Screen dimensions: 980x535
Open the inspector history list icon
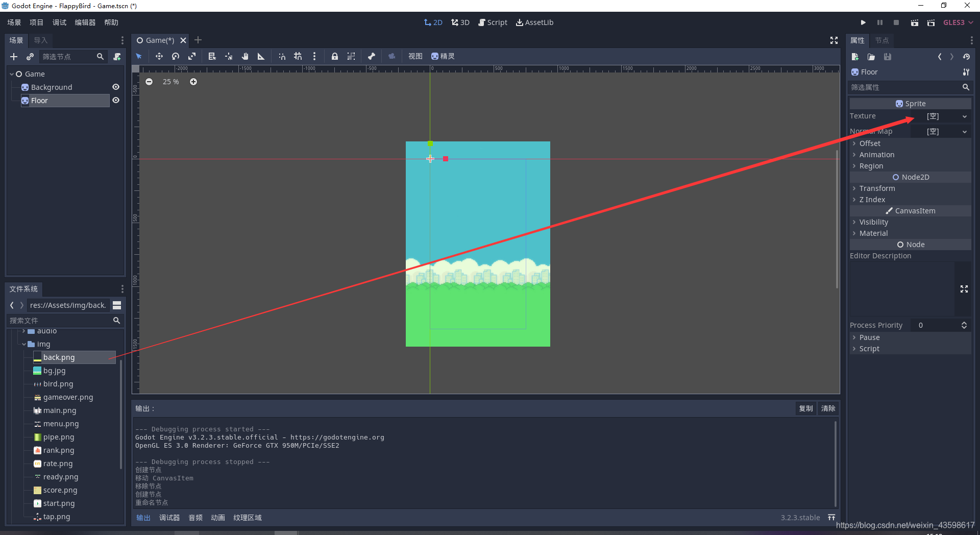(x=966, y=57)
